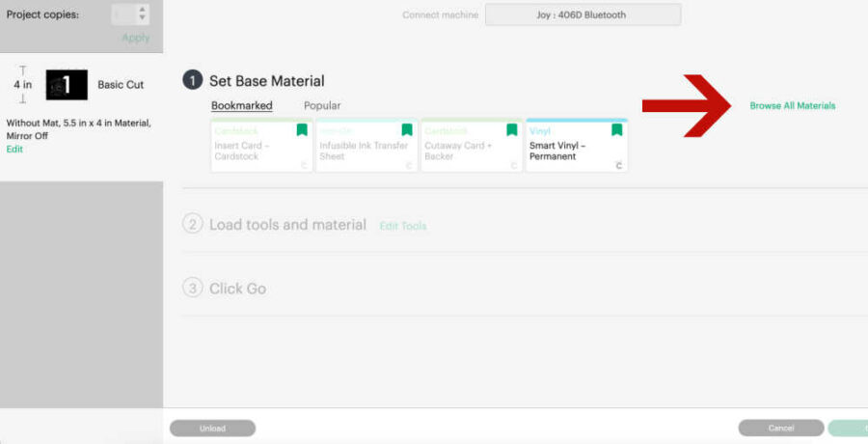868x444 pixels.
Task: Open the Connect machine dropdown
Action: (583, 14)
